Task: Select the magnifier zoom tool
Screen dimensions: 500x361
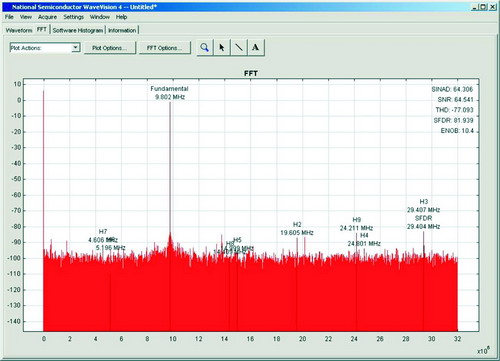Action: pos(205,48)
